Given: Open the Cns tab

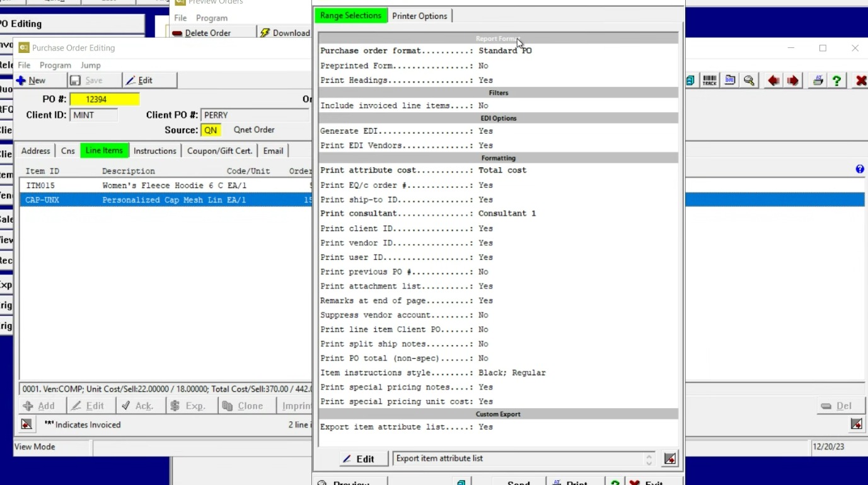Looking at the screenshot, I should (68, 151).
